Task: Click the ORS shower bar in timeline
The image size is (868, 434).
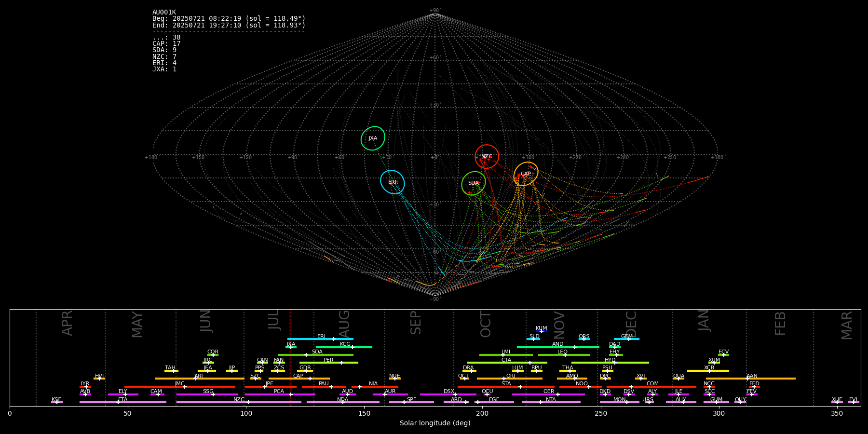Action: coord(584,339)
